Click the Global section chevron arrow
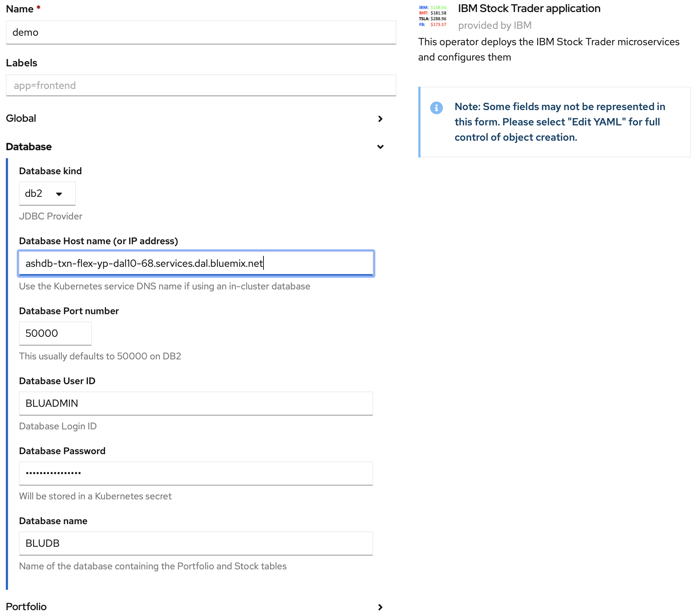The image size is (696, 616). [380, 119]
